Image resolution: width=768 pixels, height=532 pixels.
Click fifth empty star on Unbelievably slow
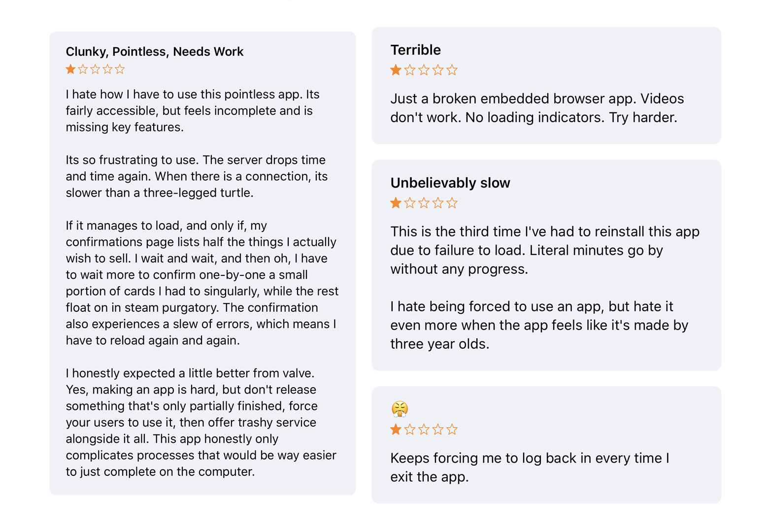452,203
